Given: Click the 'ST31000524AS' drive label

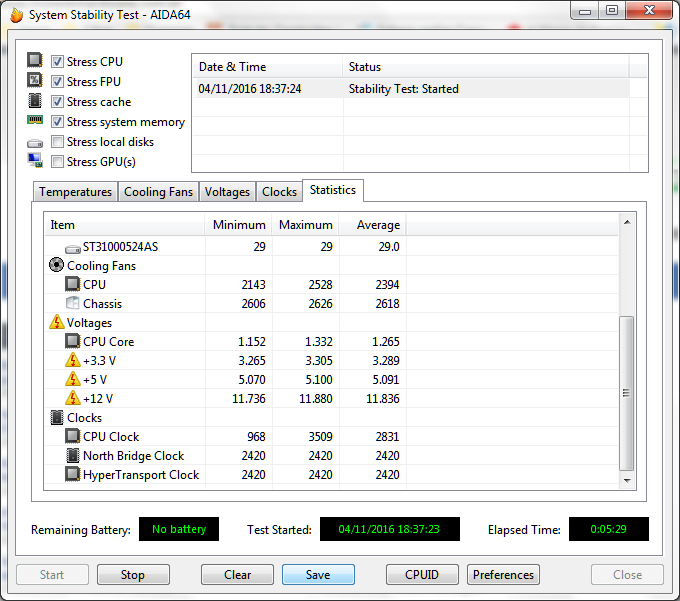Looking at the screenshot, I should click(121, 247).
